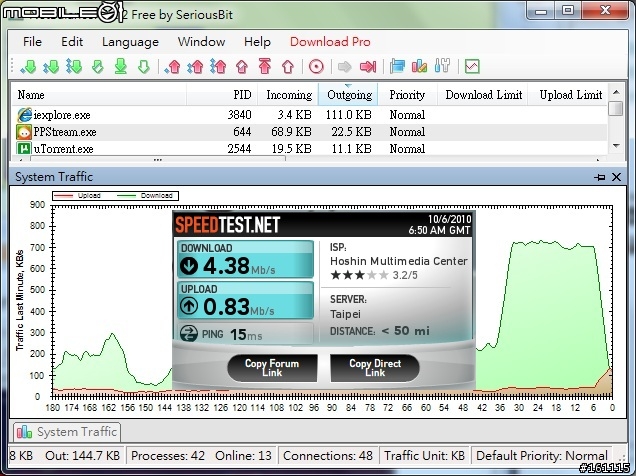Sort by the Incoming column header
Screen dimensions: 636x476
288,95
